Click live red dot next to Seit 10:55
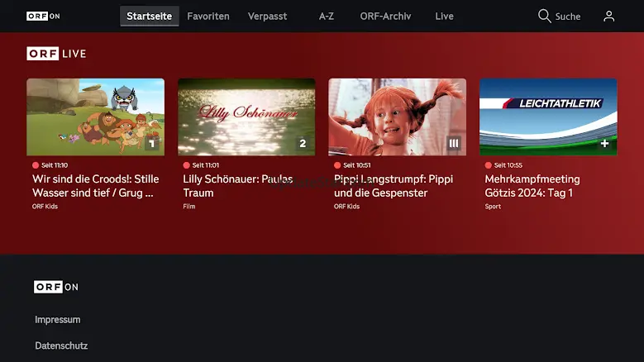This screenshot has width=644, height=362. click(x=488, y=165)
